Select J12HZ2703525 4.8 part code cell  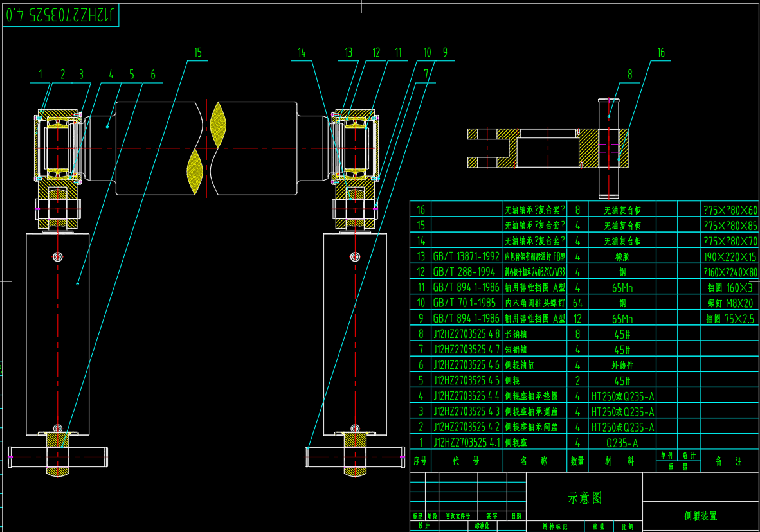(x=466, y=334)
